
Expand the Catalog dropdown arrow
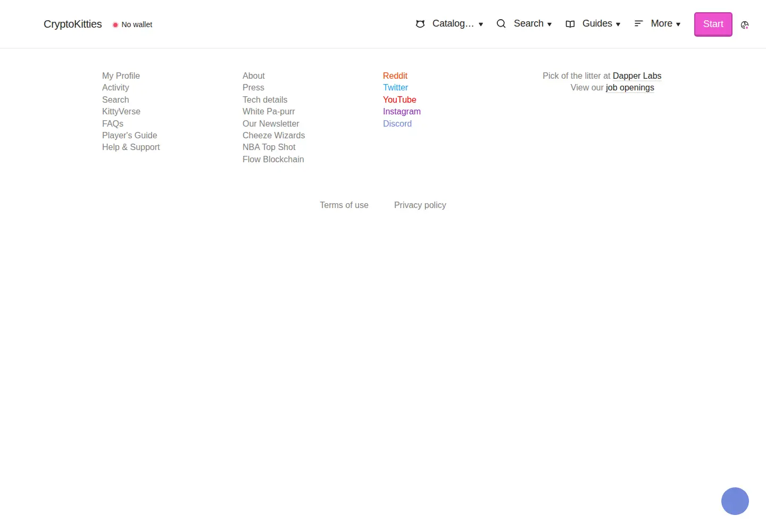click(x=481, y=24)
